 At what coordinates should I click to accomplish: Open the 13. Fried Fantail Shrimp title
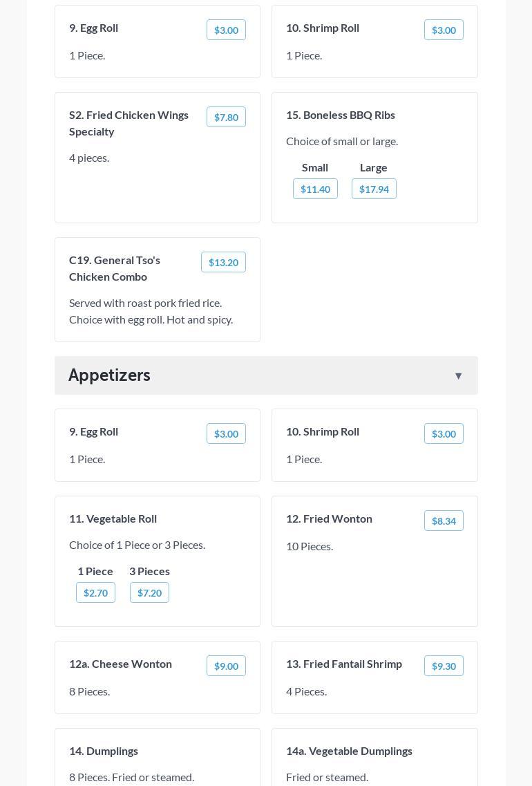pos(344,664)
